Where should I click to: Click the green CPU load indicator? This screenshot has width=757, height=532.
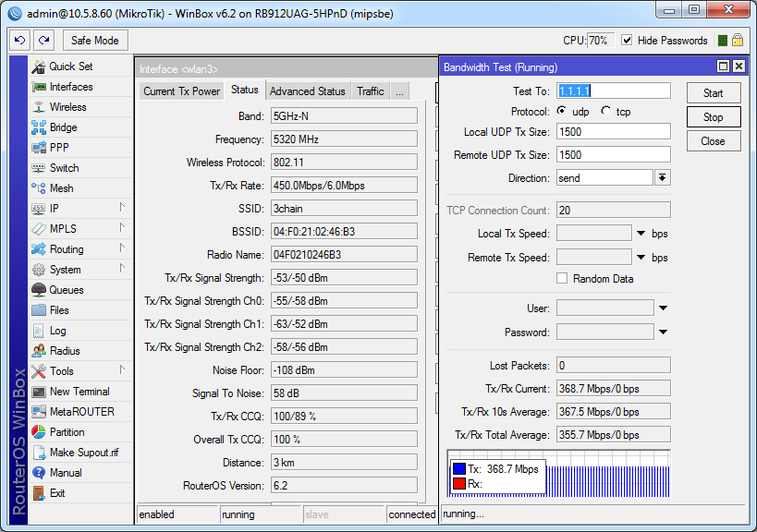pyautogui.click(x=723, y=41)
